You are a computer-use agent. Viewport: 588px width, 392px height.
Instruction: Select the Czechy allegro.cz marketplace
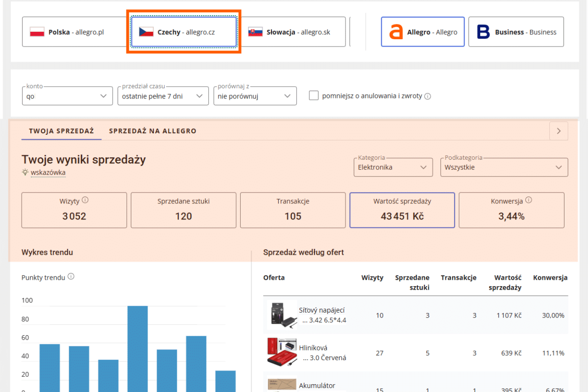[184, 32]
